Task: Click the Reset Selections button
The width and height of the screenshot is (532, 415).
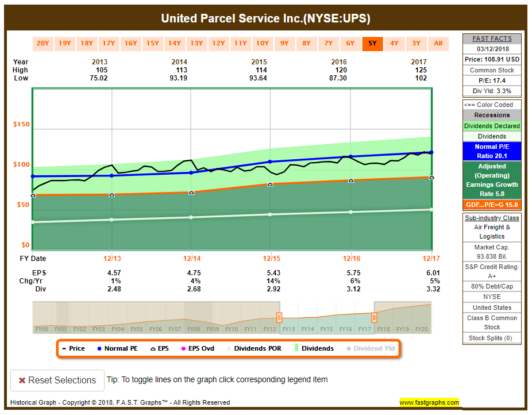Action: click(x=57, y=381)
